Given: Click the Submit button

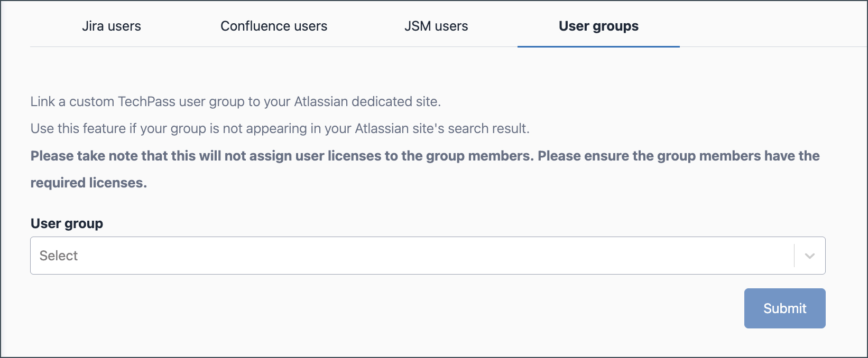Looking at the screenshot, I should 784,308.
